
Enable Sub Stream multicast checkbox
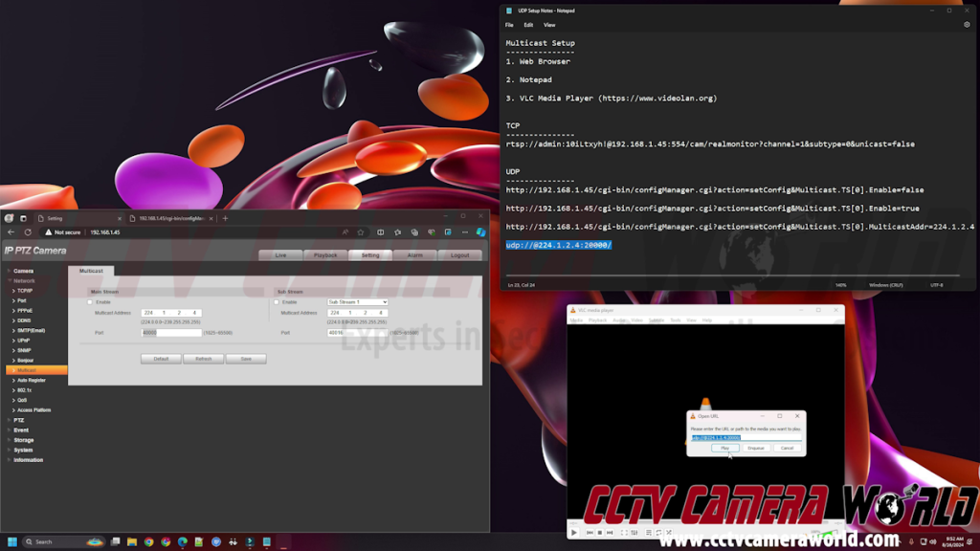click(x=277, y=302)
